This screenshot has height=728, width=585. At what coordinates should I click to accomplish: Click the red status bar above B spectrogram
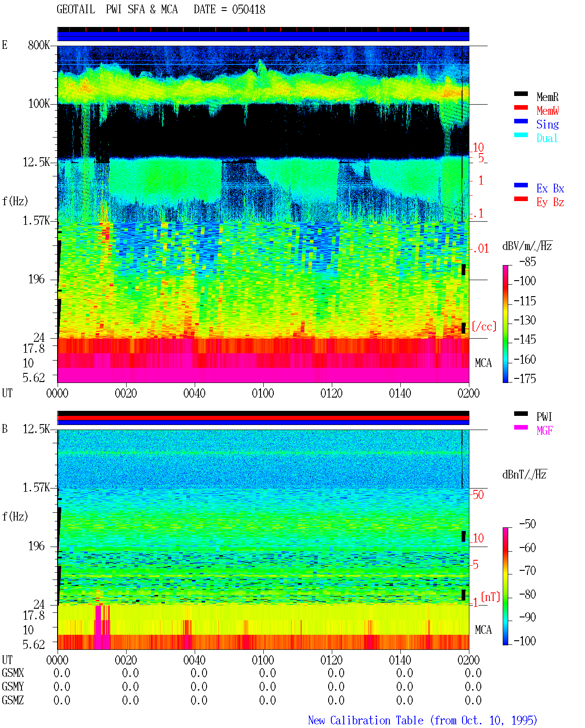click(263, 418)
